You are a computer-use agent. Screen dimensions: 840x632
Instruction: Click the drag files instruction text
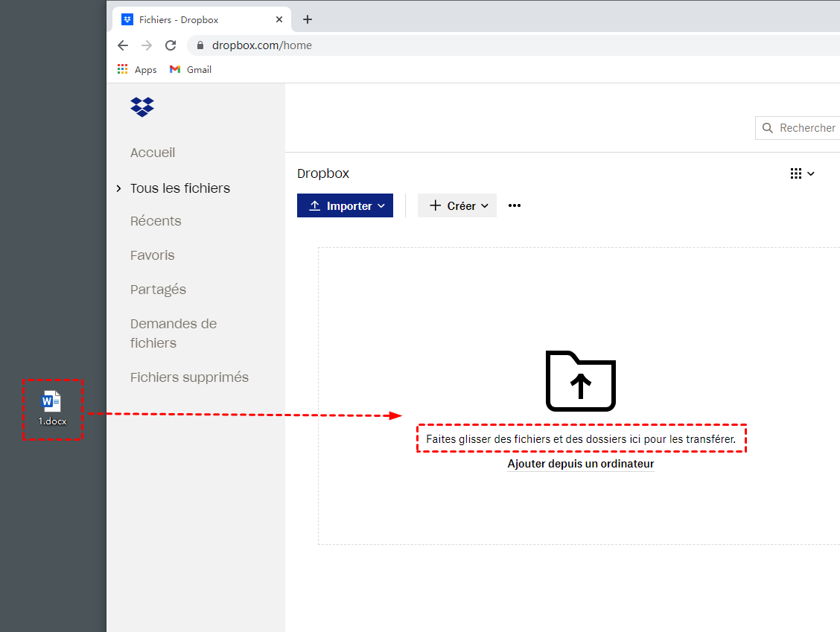581,439
